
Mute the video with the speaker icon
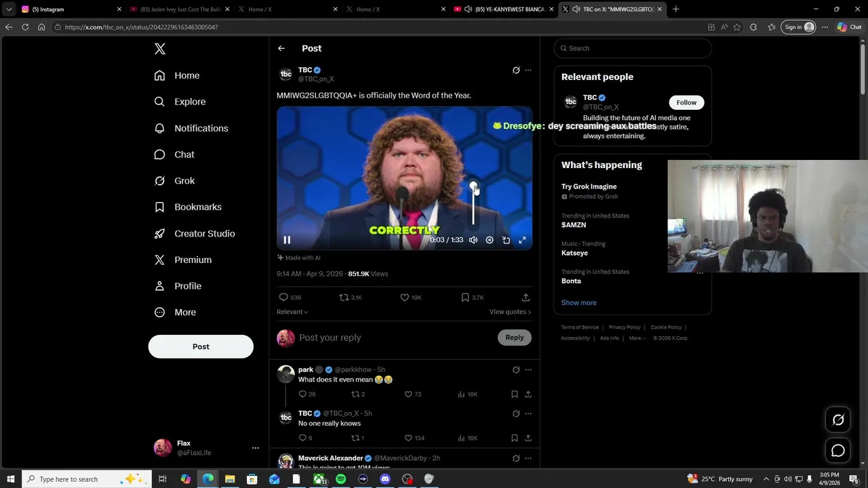(473, 240)
